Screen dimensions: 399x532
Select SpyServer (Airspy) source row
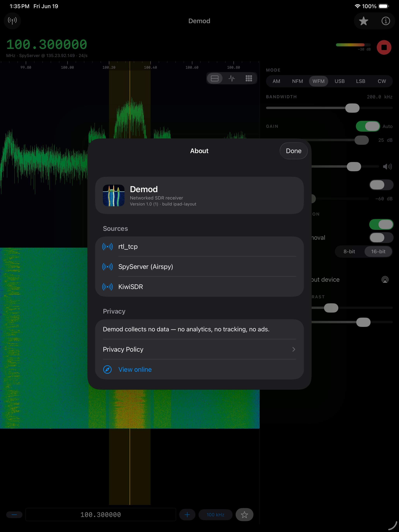click(x=199, y=266)
